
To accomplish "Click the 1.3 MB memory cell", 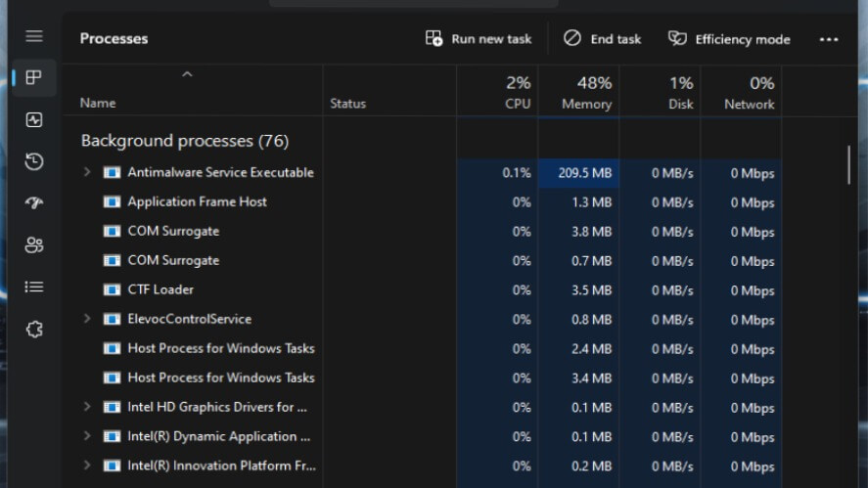I will click(x=579, y=202).
